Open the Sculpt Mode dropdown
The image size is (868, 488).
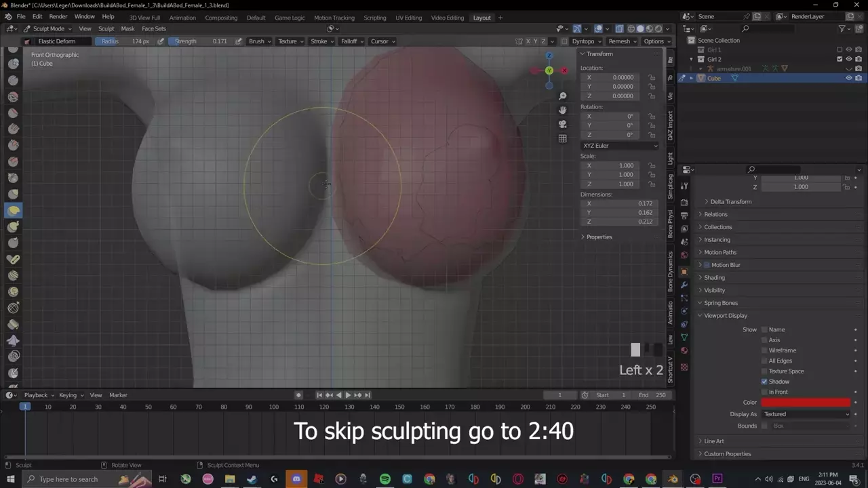click(x=49, y=28)
